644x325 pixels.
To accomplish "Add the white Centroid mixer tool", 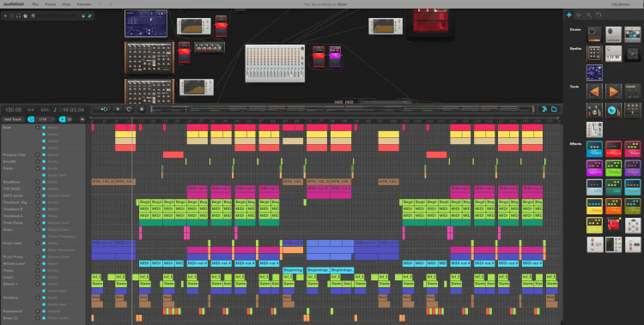I will click(594, 129).
